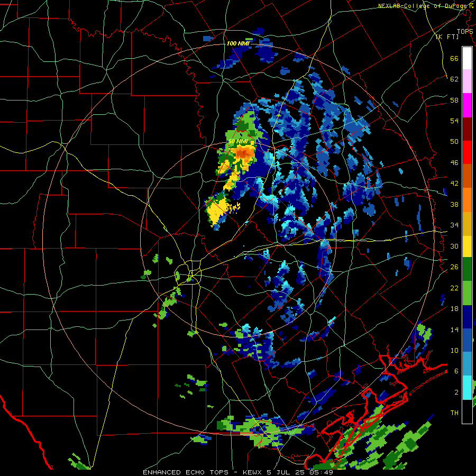This screenshot has height=476, width=476.
Task: Click the TOPS legend title
Action: (x=465, y=31)
